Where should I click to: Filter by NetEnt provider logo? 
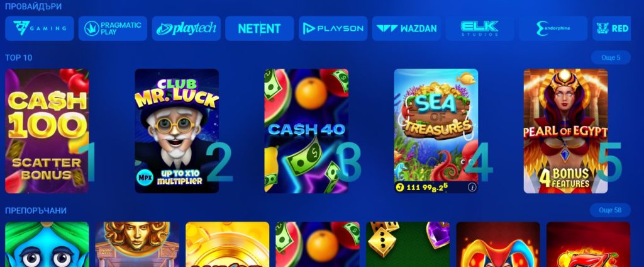(x=260, y=28)
